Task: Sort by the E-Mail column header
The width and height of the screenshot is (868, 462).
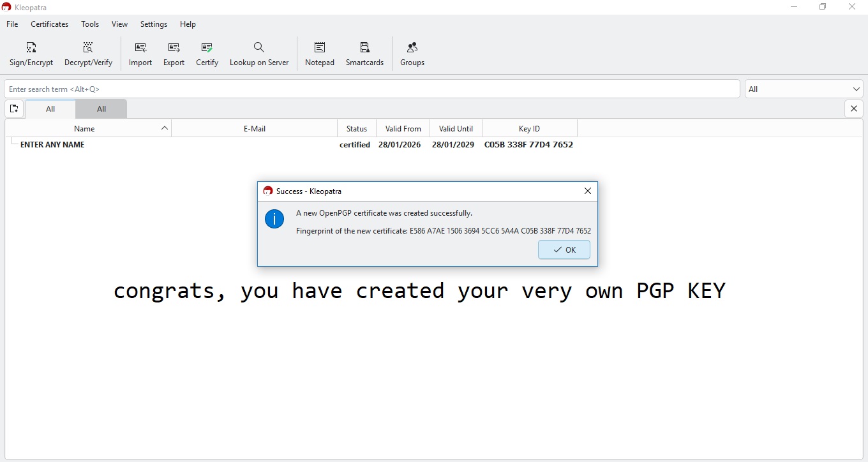Action: (255, 128)
